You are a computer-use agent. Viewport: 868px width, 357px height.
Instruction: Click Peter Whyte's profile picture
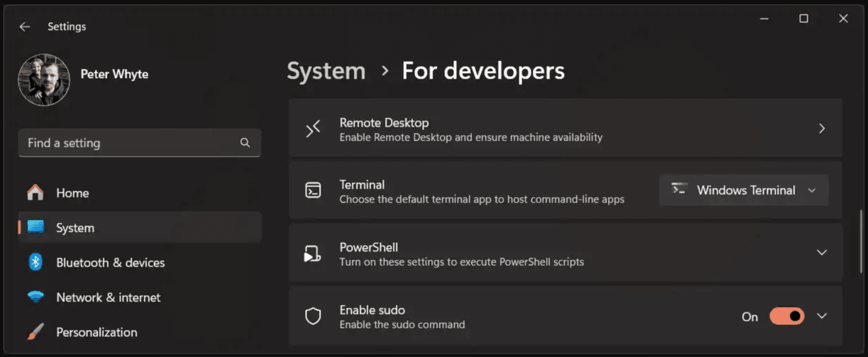44,80
